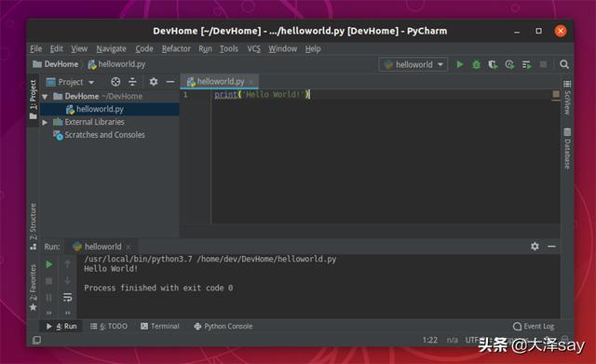The height and width of the screenshot is (364, 596).
Task: Open the Project view dropdown
Action: tap(71, 82)
